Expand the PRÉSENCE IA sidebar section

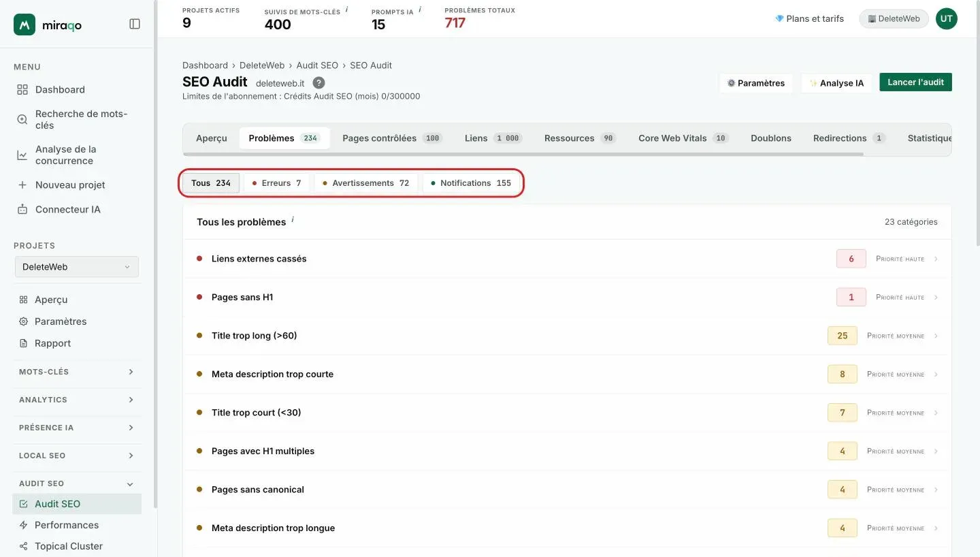pyautogui.click(x=77, y=428)
